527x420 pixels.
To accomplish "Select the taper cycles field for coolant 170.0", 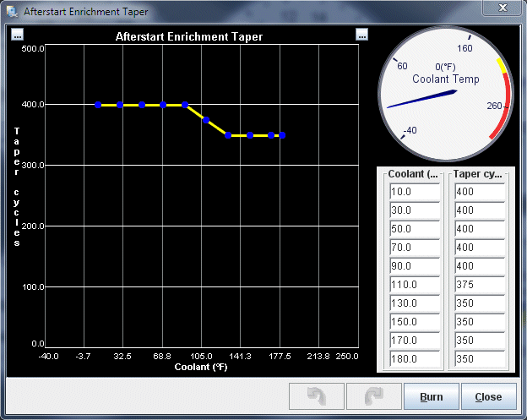I will 480,341.
